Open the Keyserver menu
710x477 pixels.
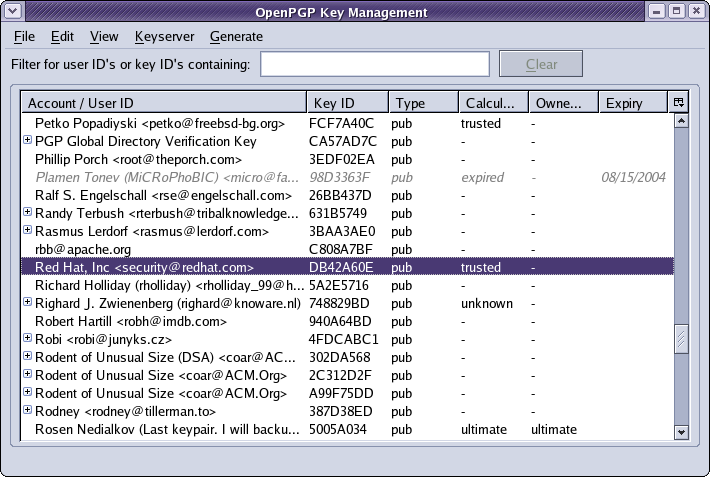pos(164,36)
